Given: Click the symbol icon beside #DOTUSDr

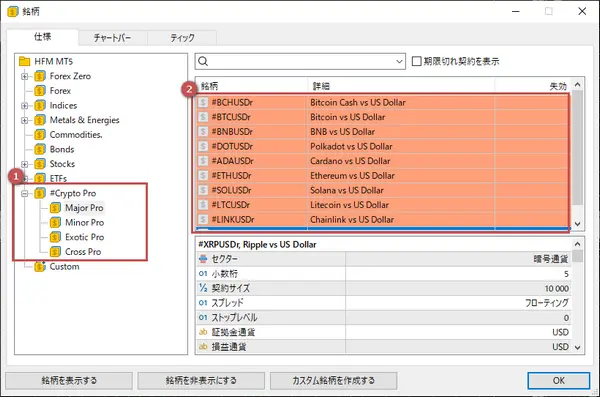Looking at the screenshot, I should [203, 146].
